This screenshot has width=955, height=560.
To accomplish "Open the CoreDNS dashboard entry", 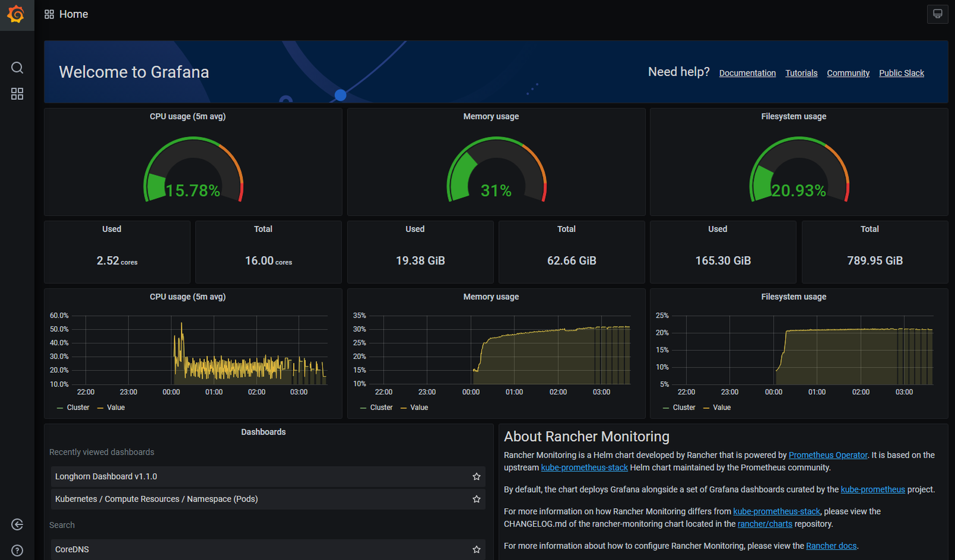I will tap(268, 550).
